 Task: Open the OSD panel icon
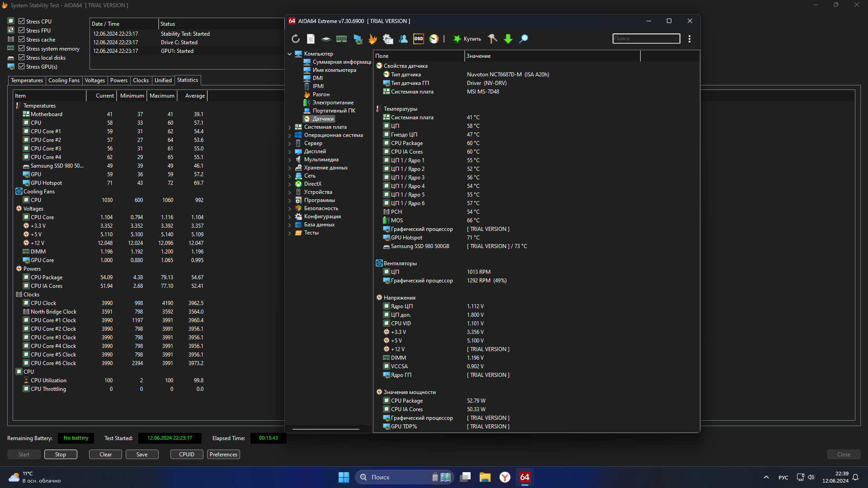[419, 39]
